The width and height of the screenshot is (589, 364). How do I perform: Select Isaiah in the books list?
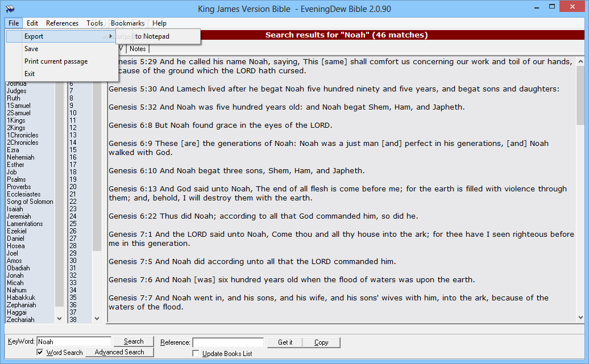(x=15, y=209)
